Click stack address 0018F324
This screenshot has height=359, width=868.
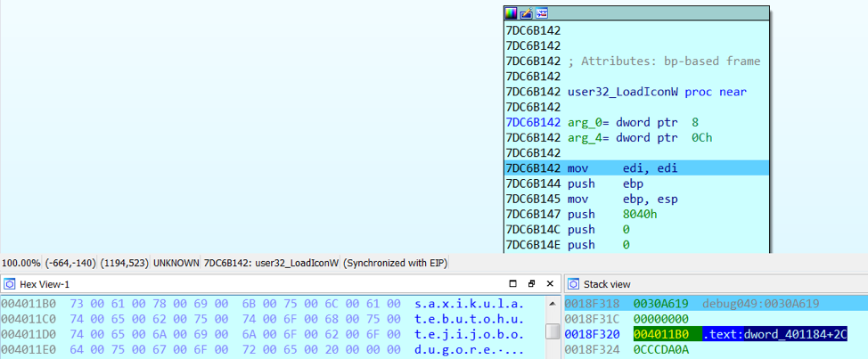point(593,349)
